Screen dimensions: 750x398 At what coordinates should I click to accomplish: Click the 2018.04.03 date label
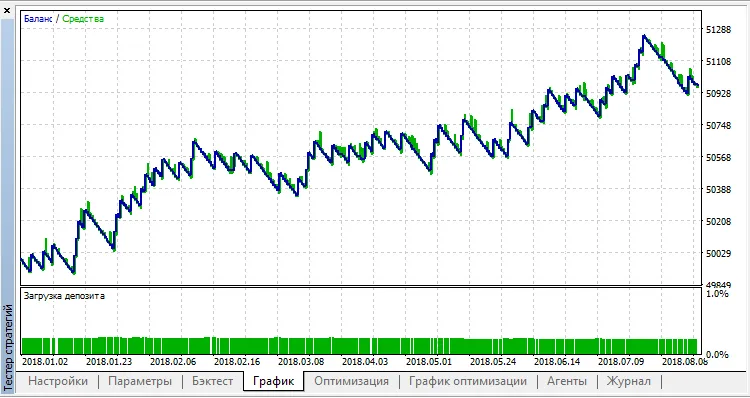click(x=365, y=362)
